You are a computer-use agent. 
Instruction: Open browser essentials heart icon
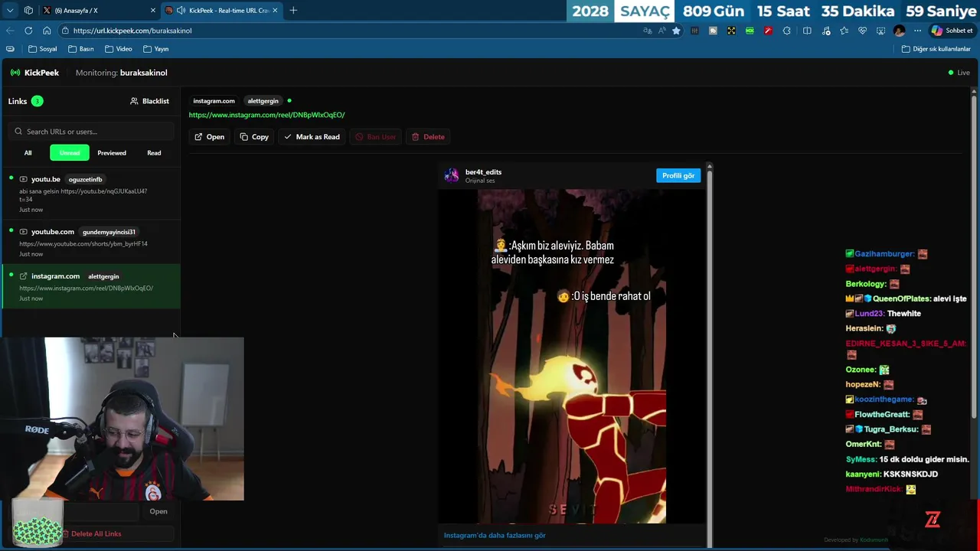[862, 31]
